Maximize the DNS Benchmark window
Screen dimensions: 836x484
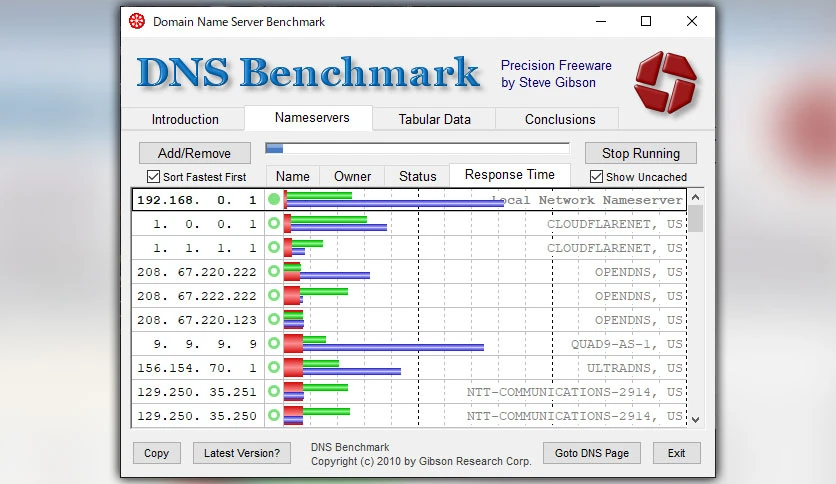click(646, 21)
